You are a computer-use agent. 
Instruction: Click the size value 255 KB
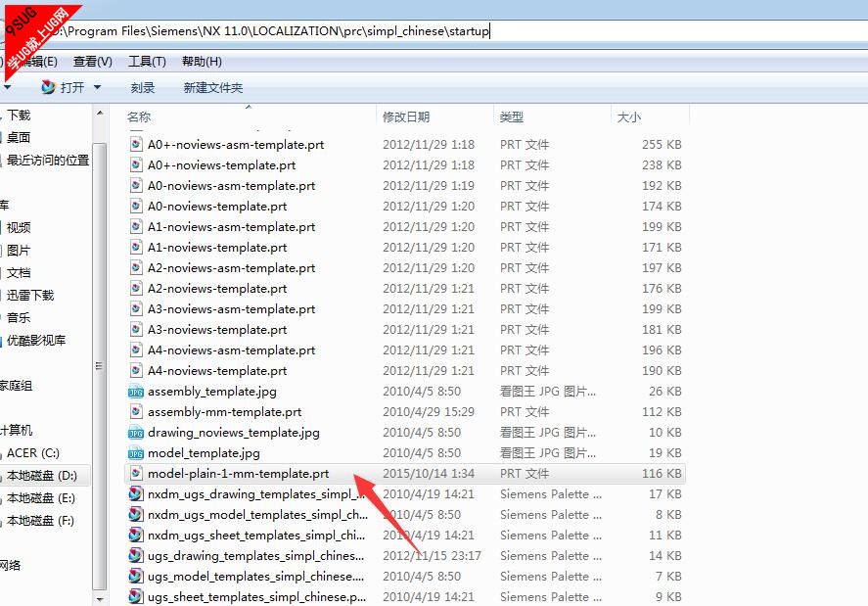(662, 145)
